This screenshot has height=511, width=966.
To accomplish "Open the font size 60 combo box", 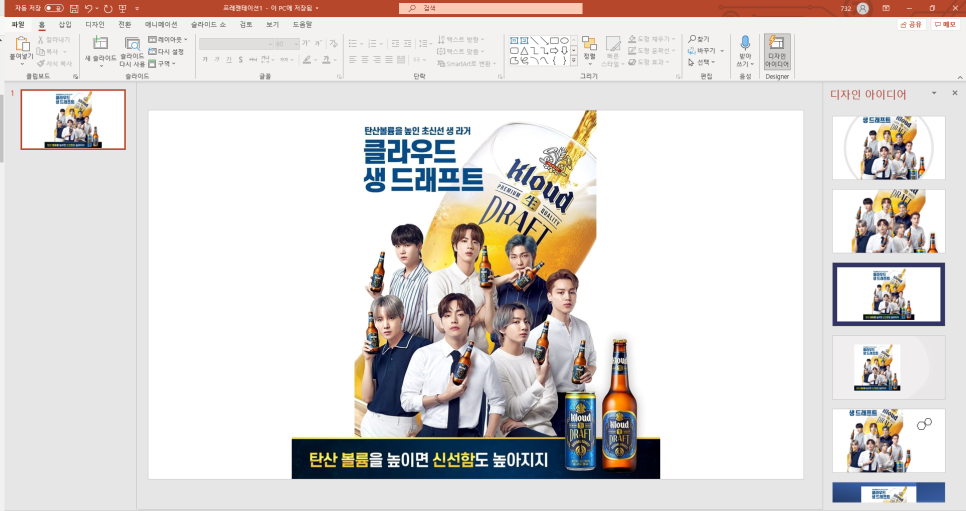I will point(287,44).
